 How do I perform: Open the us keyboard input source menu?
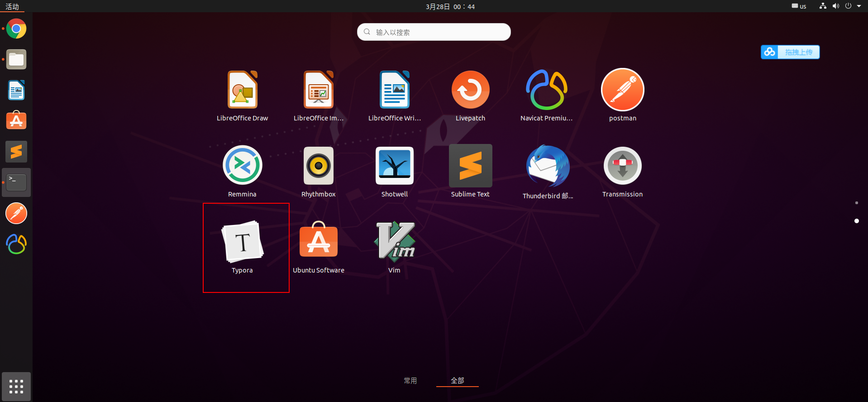coord(799,6)
